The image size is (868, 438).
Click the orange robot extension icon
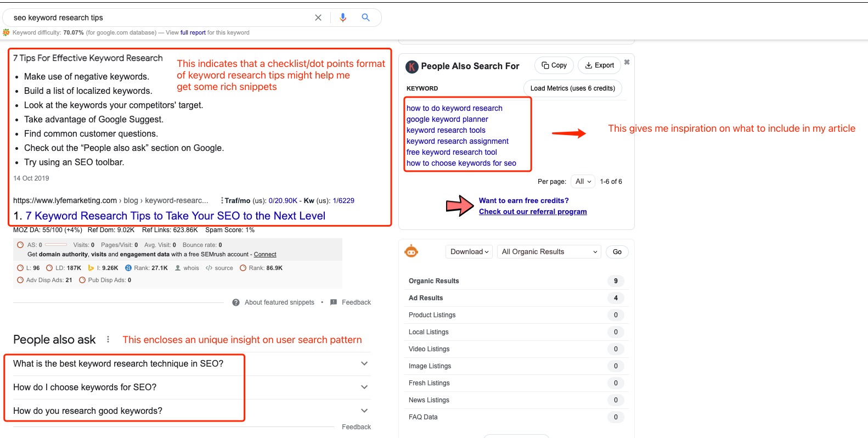pyautogui.click(x=411, y=251)
